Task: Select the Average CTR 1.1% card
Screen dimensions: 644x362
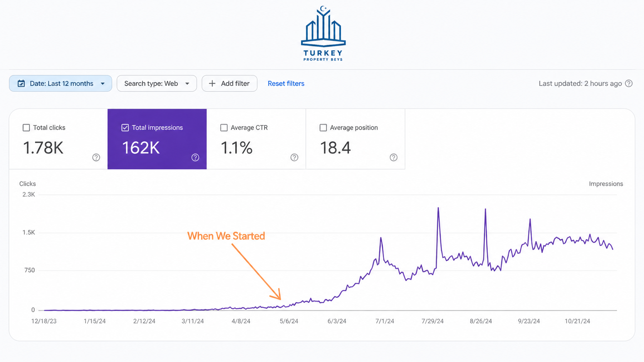Action: point(256,139)
